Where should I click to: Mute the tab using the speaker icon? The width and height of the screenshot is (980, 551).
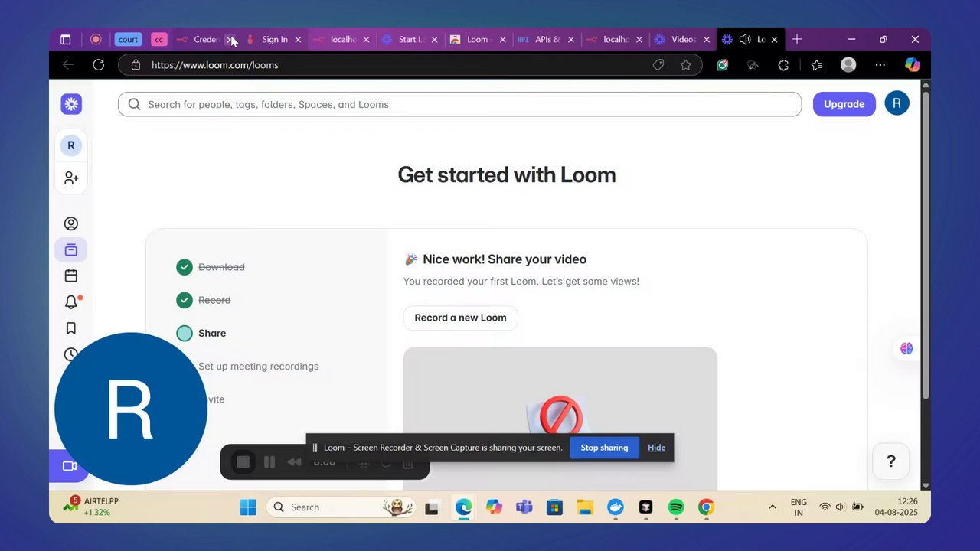[x=744, y=39]
